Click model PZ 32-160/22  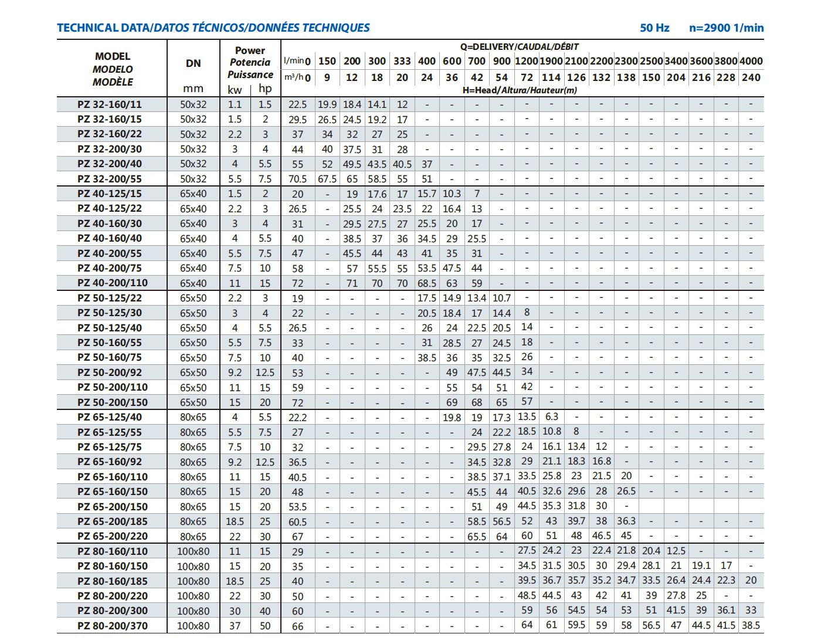click(x=110, y=134)
